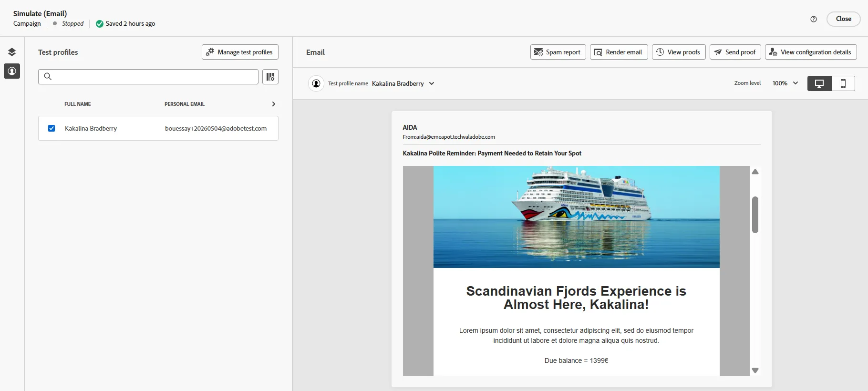Viewport: 868px width, 391px height.
Task: Sort by the PERSONAL EMAIL column header
Action: (185, 104)
